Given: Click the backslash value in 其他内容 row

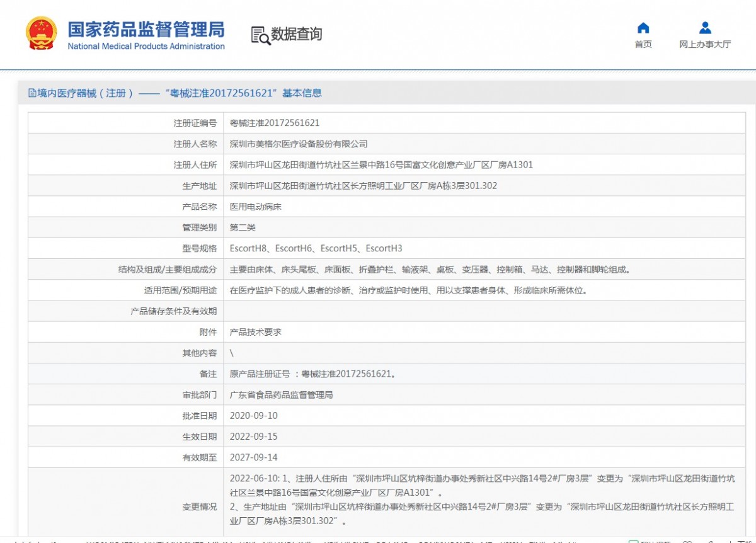Looking at the screenshot, I should tap(232, 353).
